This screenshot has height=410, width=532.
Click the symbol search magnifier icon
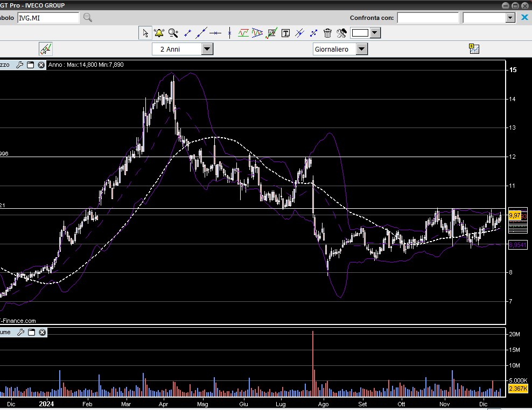[87, 18]
